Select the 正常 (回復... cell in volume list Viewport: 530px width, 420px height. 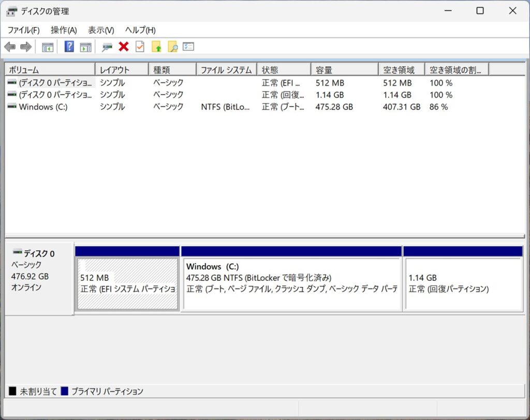[283, 95]
